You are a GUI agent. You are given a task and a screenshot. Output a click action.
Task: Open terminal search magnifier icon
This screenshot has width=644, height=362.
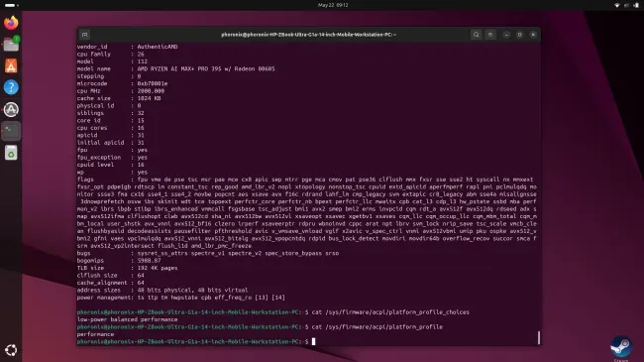tap(476, 35)
